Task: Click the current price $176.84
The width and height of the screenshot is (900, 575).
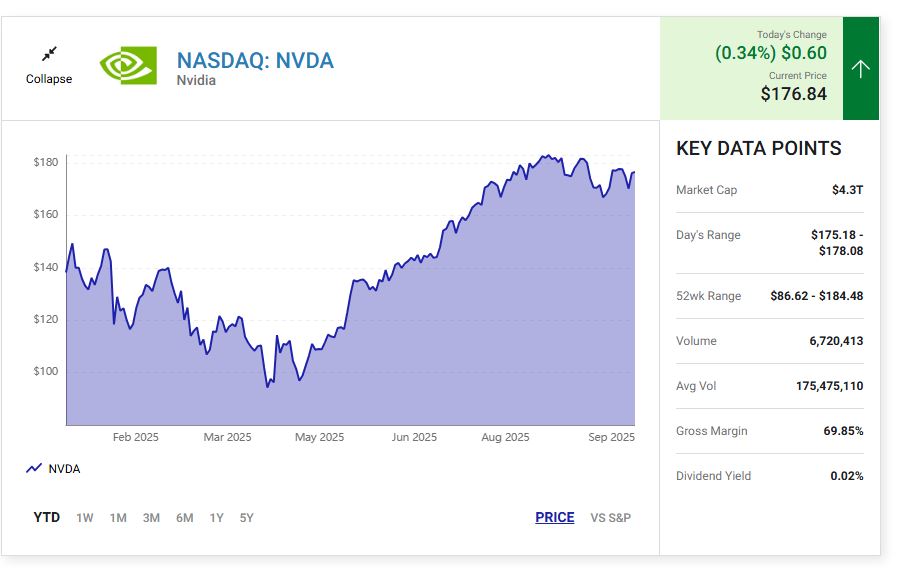Action: pos(794,94)
